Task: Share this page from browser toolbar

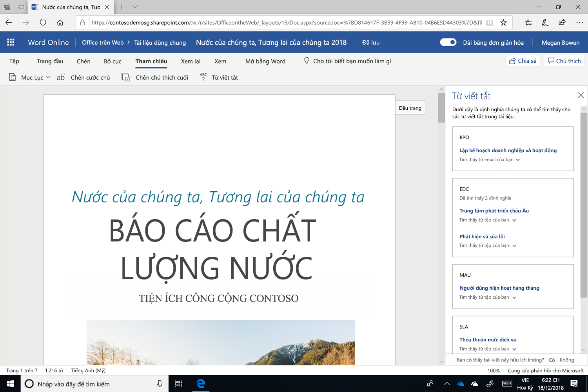Action: [x=562, y=23]
